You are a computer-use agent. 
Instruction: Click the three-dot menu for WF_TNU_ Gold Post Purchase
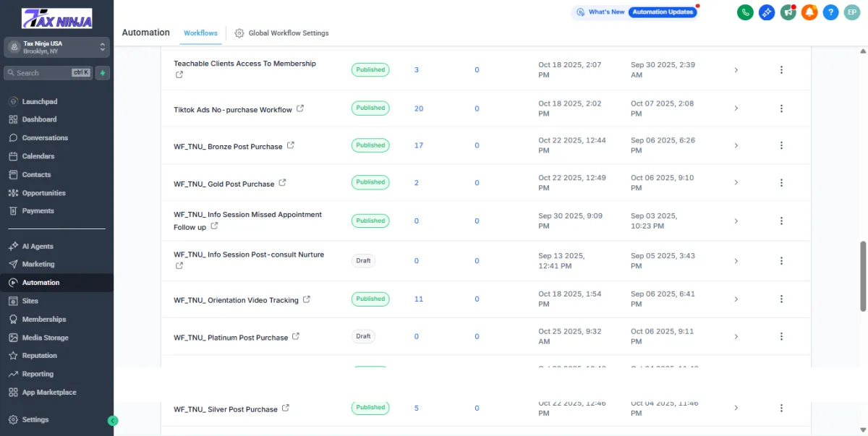point(781,183)
